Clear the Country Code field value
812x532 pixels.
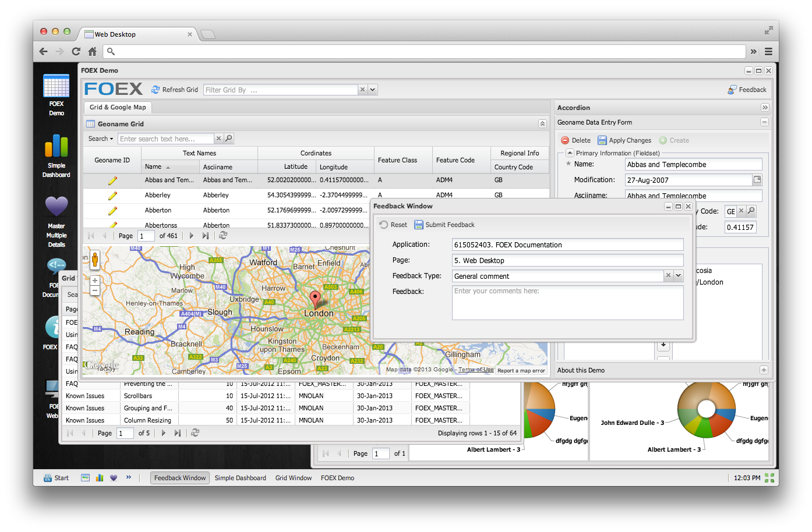click(741, 211)
